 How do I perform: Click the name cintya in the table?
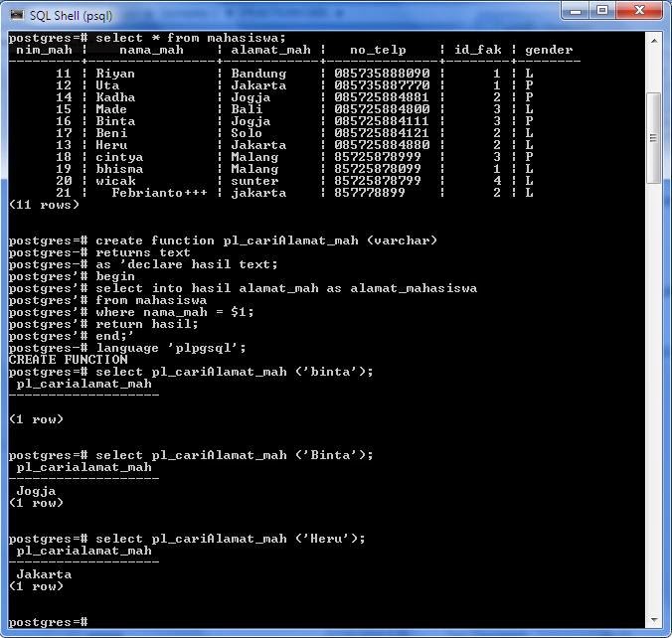coord(119,157)
